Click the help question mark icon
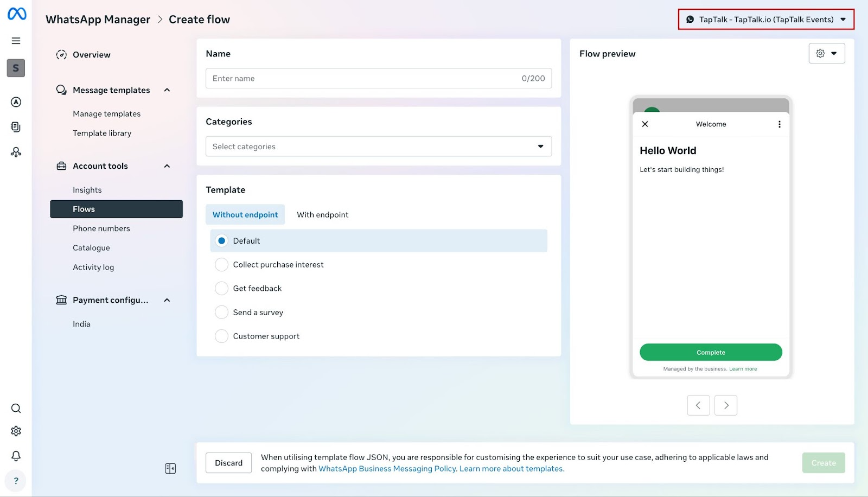 16,481
